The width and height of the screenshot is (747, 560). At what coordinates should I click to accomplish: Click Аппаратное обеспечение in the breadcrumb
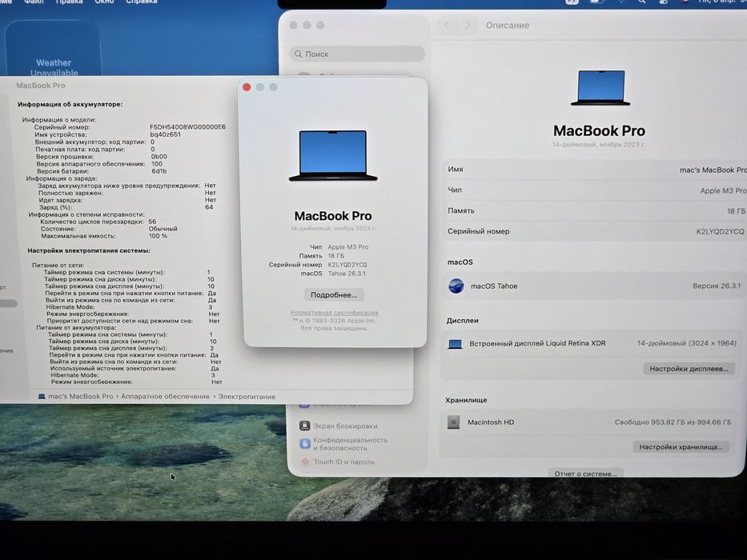tap(165, 396)
